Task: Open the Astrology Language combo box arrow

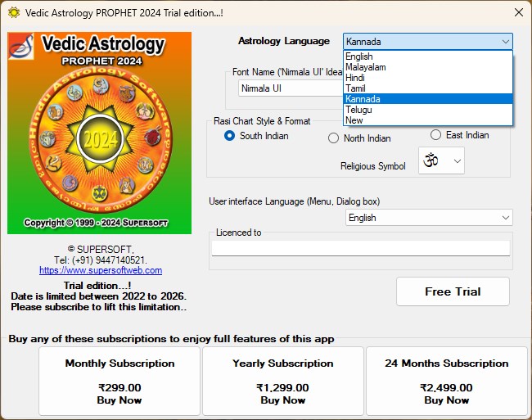Action: point(506,42)
